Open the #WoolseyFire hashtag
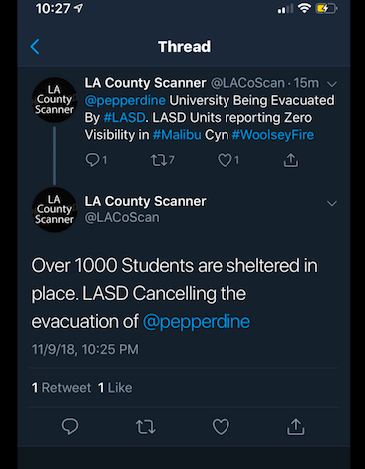Screen dimensions: 365x469 [x=273, y=135]
